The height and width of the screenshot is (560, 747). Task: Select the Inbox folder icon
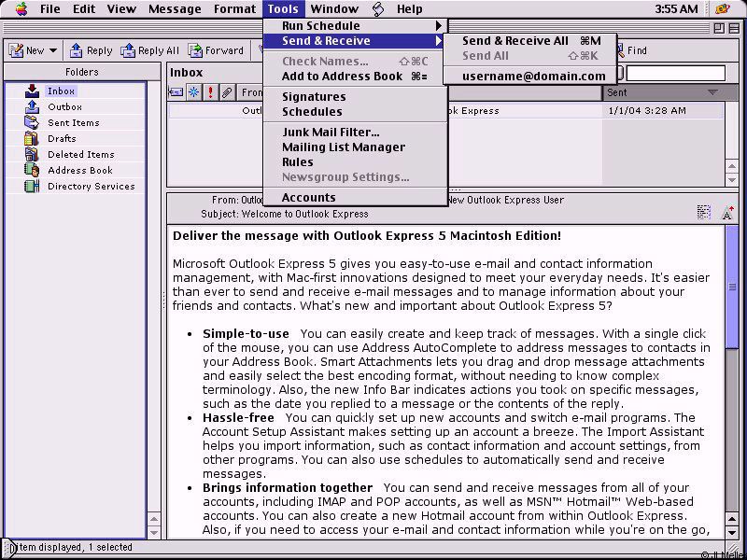32,91
